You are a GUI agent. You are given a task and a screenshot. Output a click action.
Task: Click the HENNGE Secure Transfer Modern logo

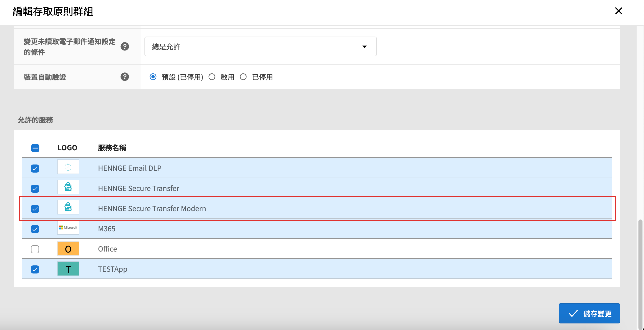tap(68, 207)
